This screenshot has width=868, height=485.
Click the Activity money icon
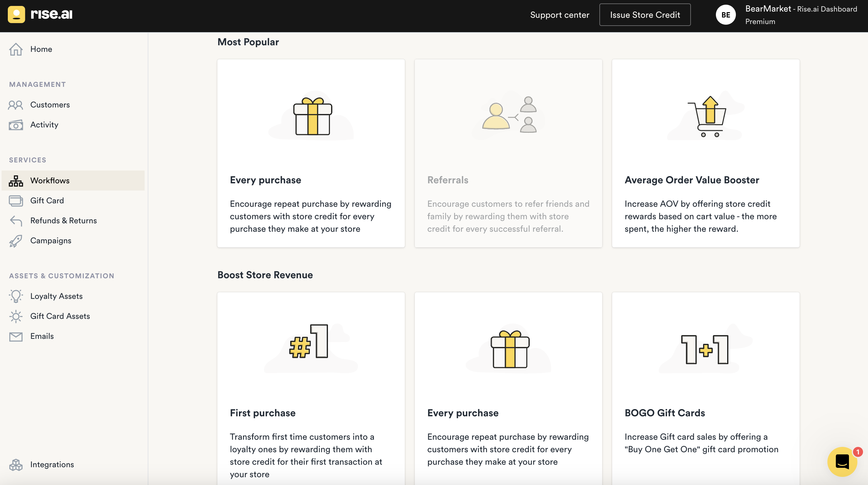[x=16, y=125]
